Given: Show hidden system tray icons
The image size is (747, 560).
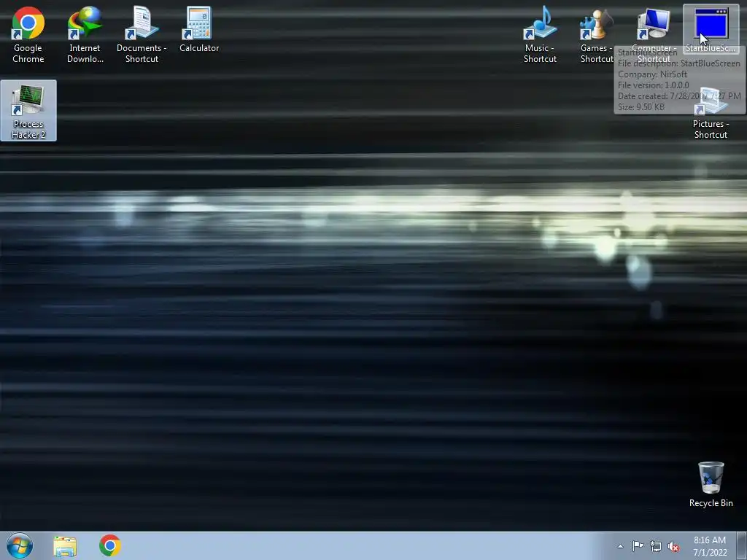Looking at the screenshot, I should (620, 546).
